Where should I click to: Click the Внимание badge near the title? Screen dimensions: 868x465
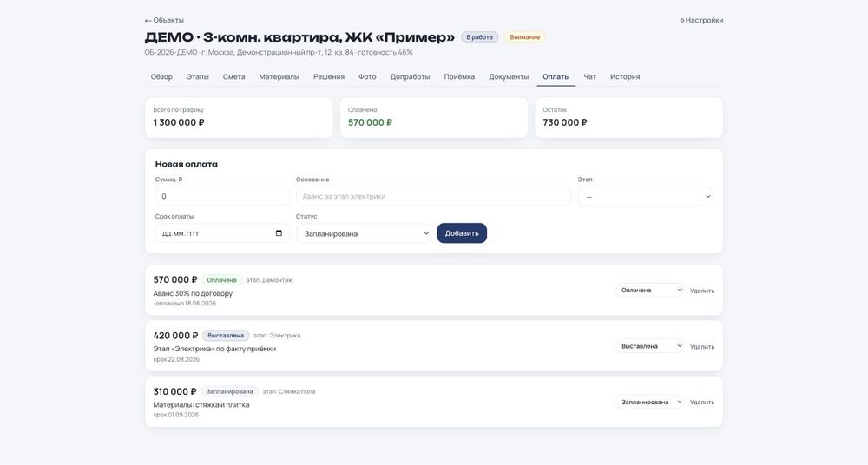click(x=525, y=37)
